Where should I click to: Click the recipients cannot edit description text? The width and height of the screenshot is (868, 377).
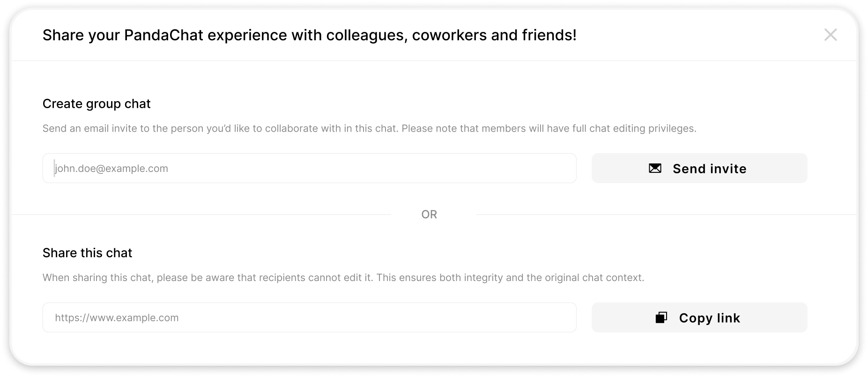[x=343, y=278]
